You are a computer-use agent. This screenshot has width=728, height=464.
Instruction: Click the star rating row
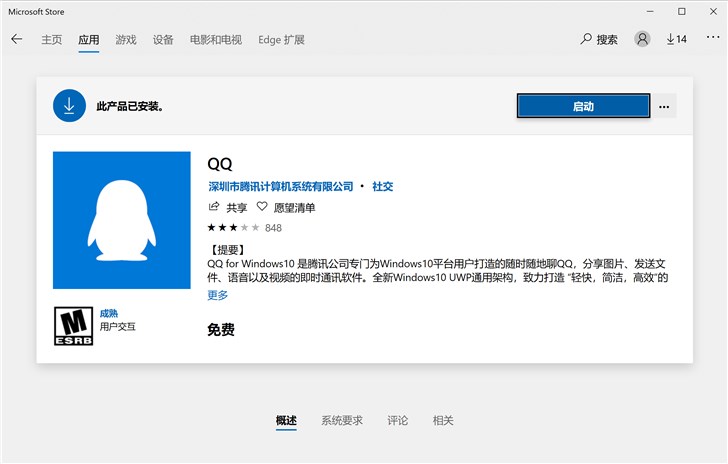pyautogui.click(x=234, y=228)
